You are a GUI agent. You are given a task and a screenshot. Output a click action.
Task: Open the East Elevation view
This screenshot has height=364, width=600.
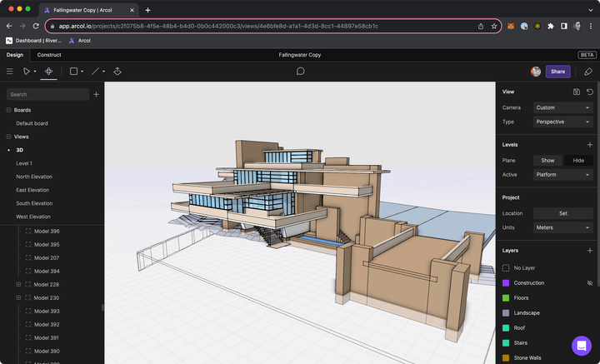[x=32, y=190]
